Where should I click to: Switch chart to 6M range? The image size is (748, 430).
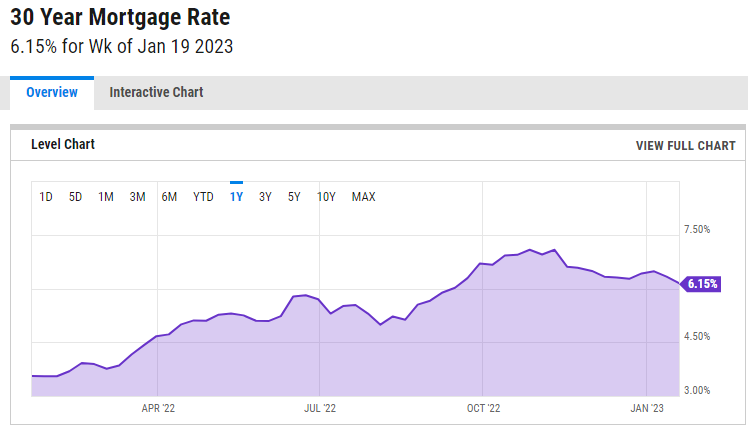[x=169, y=197]
